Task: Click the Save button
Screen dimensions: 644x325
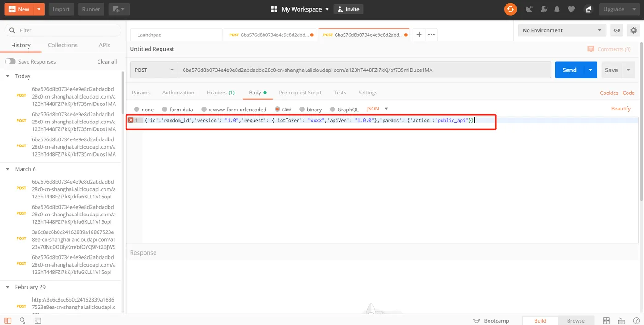Action: (x=611, y=70)
